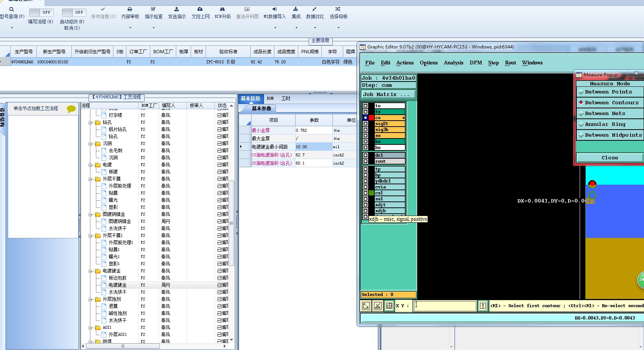Image resolution: width=644 pixels, height=350 pixels.
Task: Select the Between Nets measure mode
Action: 610,114
